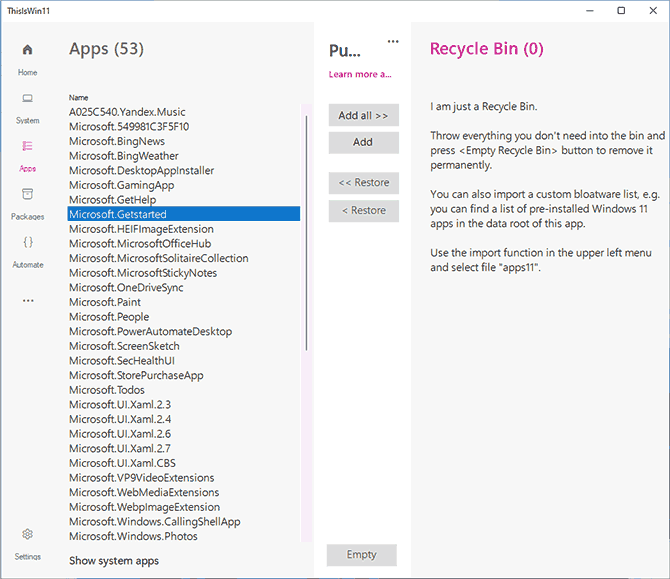Click the Apps (53) heading

[106, 49]
